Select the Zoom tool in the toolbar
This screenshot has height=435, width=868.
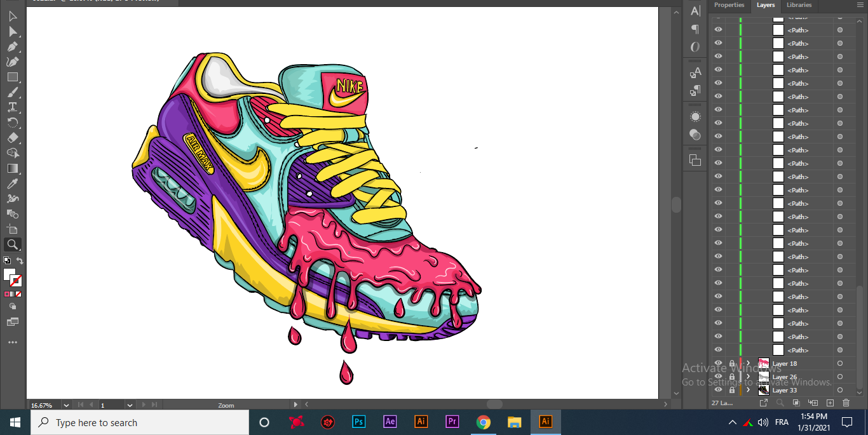pos(12,244)
